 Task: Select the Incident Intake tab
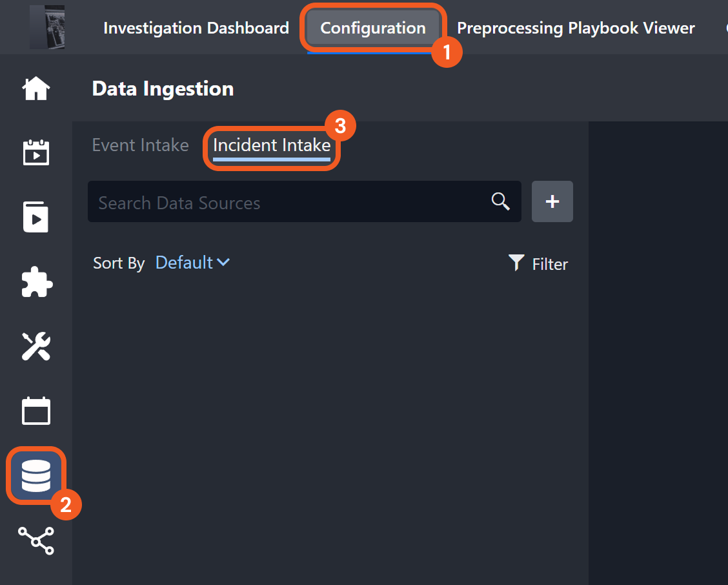[x=272, y=145]
